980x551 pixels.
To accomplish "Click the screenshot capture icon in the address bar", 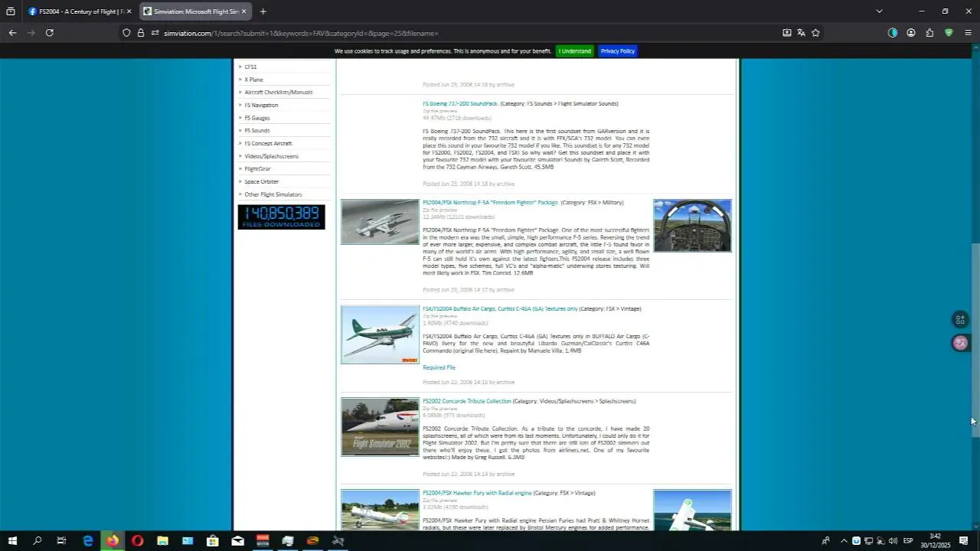I will tap(786, 33).
